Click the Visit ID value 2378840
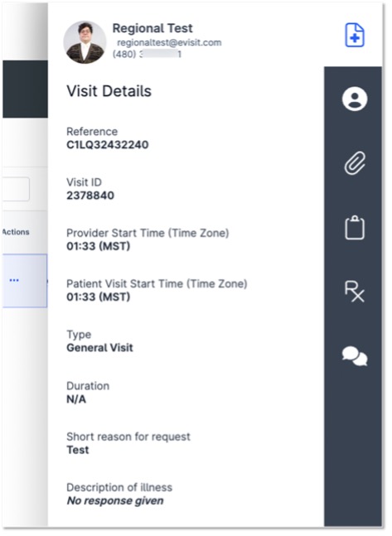392x536 pixels. [x=90, y=196]
